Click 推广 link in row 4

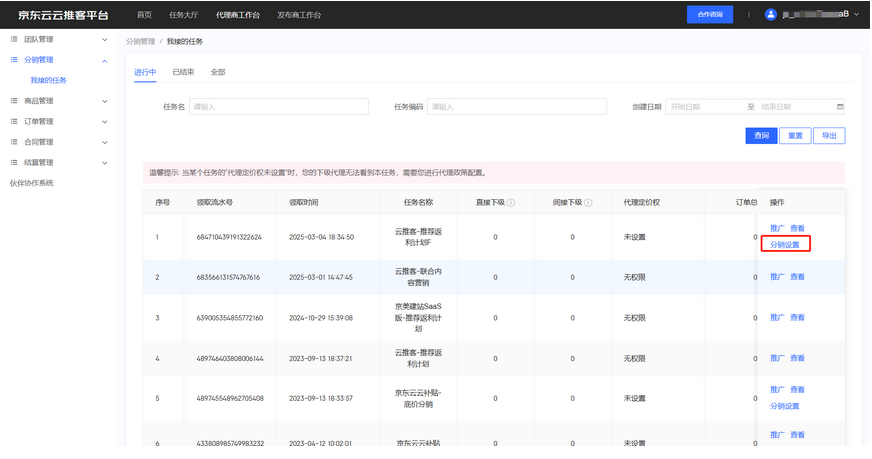(x=777, y=358)
